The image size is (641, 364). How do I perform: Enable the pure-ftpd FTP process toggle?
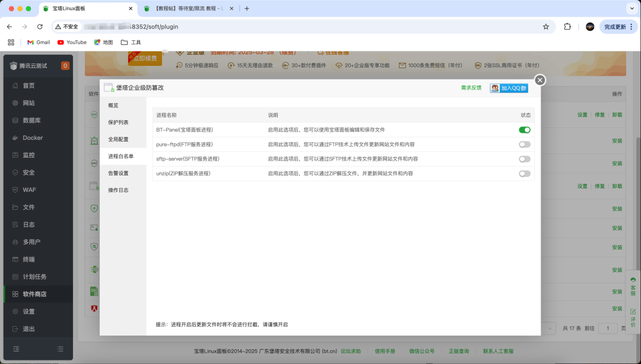point(525,144)
